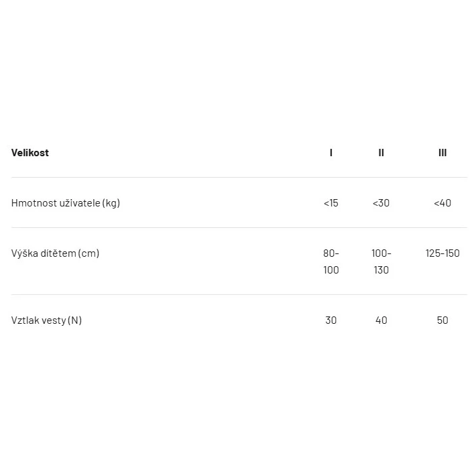Click the <30 weight value
Viewport: 476px width, 476px height.
click(381, 203)
